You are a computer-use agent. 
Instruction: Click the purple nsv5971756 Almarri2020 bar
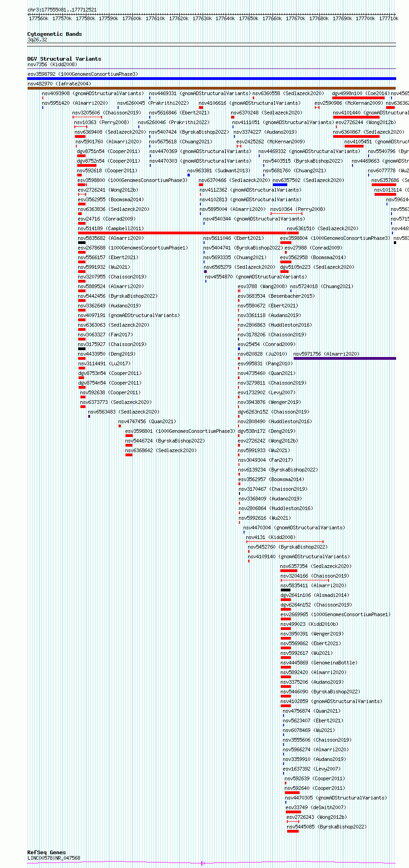[345, 358]
